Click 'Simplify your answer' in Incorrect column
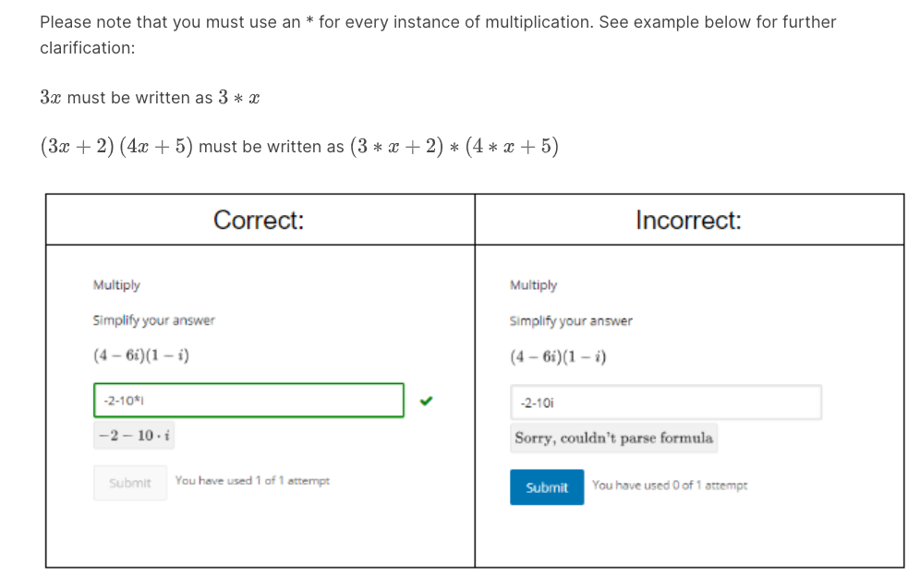The width and height of the screenshot is (920, 588). [x=571, y=320]
